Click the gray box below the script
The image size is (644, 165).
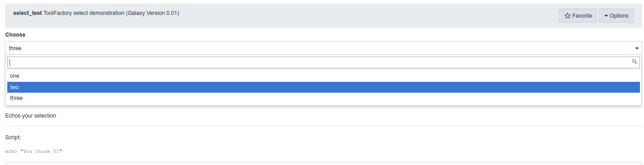[324, 163]
